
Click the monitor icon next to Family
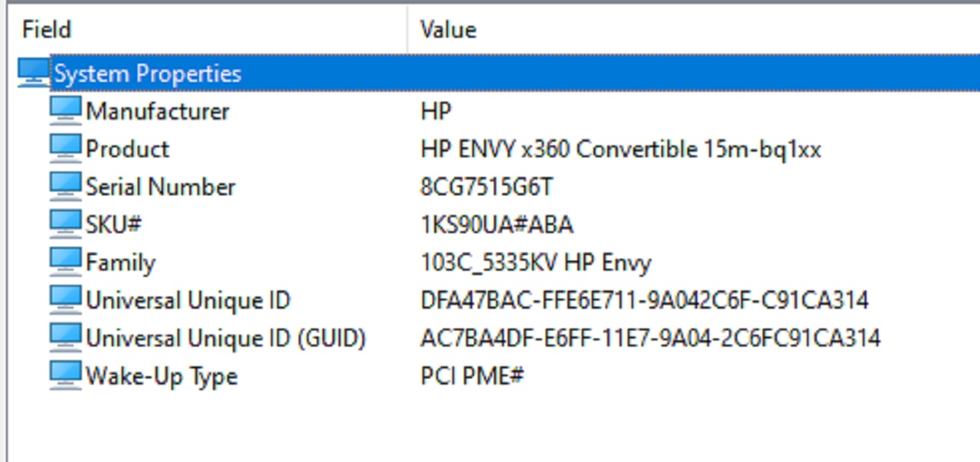[65, 262]
